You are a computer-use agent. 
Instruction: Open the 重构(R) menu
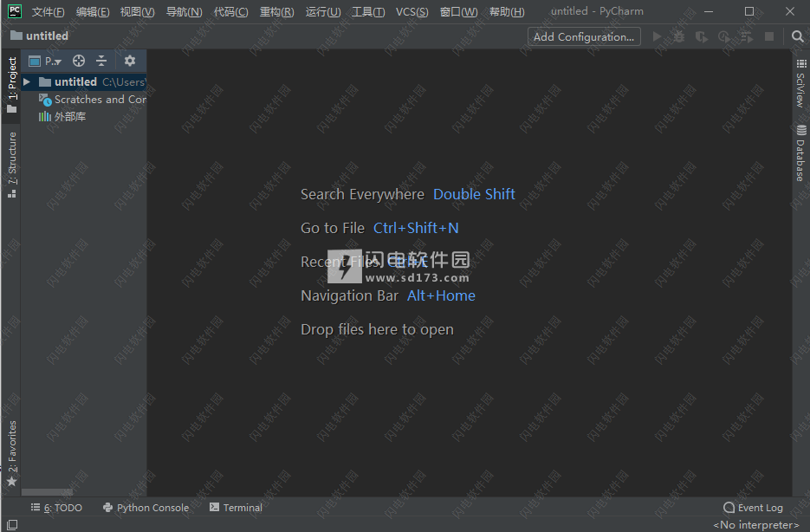tap(277, 11)
